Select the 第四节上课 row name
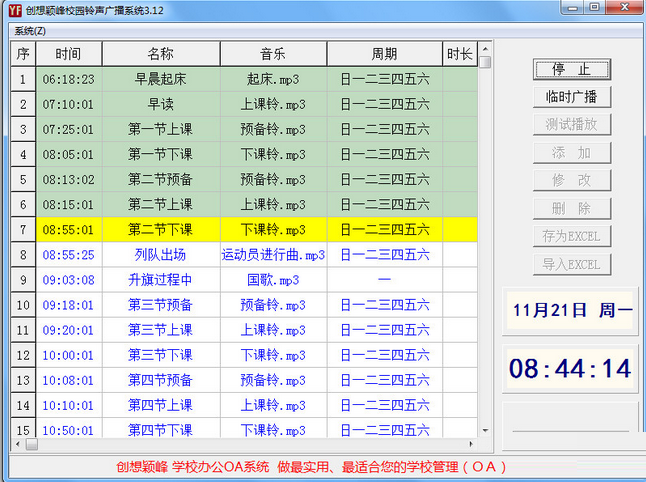Screen dimensions: 646x482 coord(161,405)
